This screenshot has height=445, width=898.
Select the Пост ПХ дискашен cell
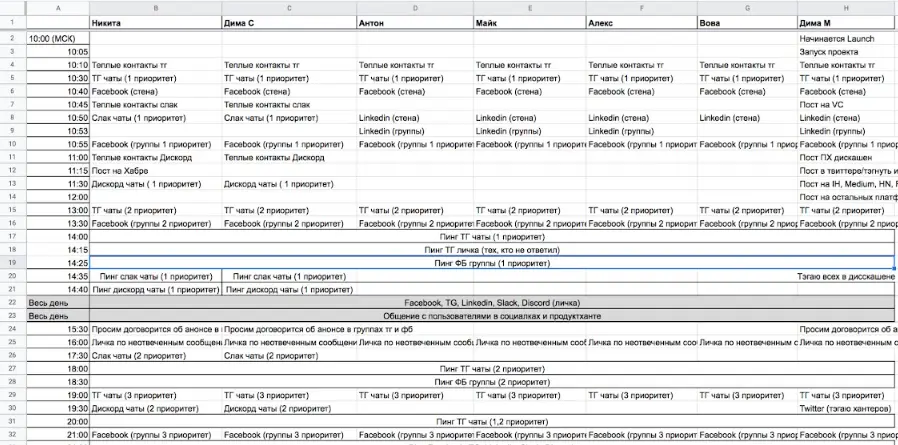[848, 157]
